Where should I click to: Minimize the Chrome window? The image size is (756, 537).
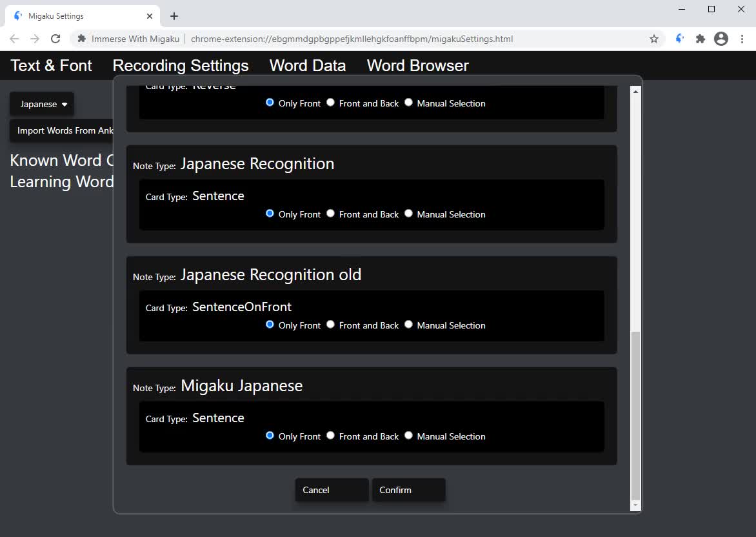[682, 9]
